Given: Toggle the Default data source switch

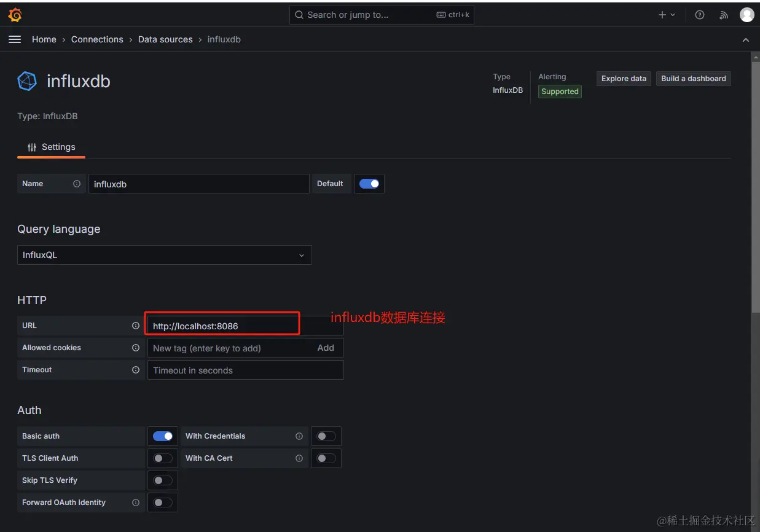Looking at the screenshot, I should tap(369, 184).
